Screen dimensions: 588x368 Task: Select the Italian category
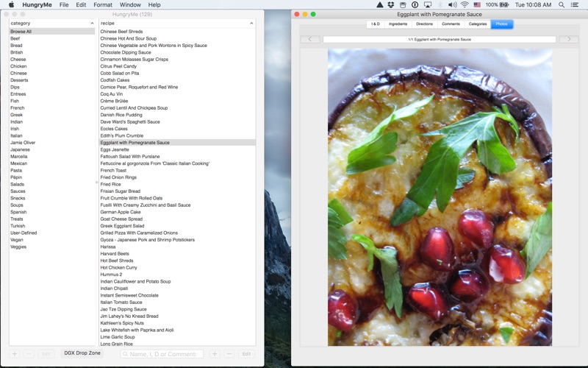pyautogui.click(x=51, y=135)
